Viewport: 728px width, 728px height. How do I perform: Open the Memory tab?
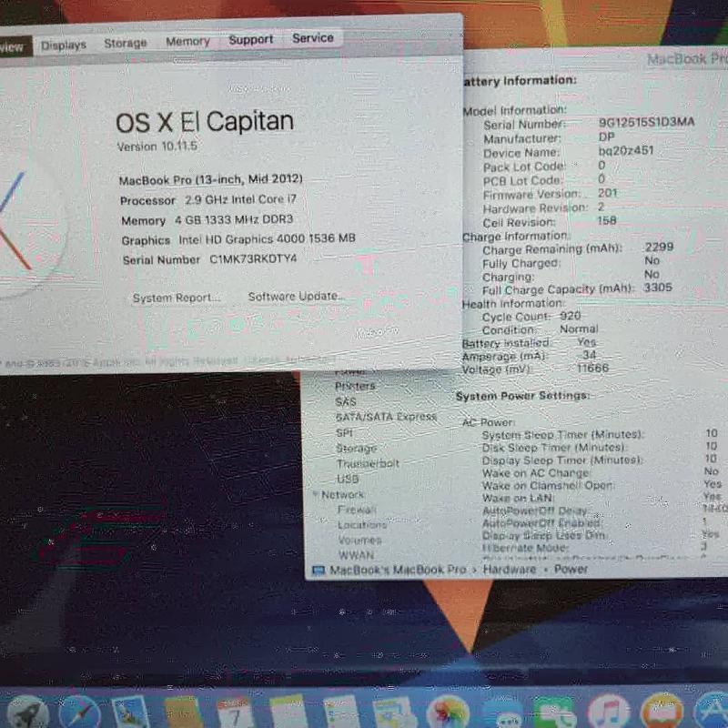point(187,41)
